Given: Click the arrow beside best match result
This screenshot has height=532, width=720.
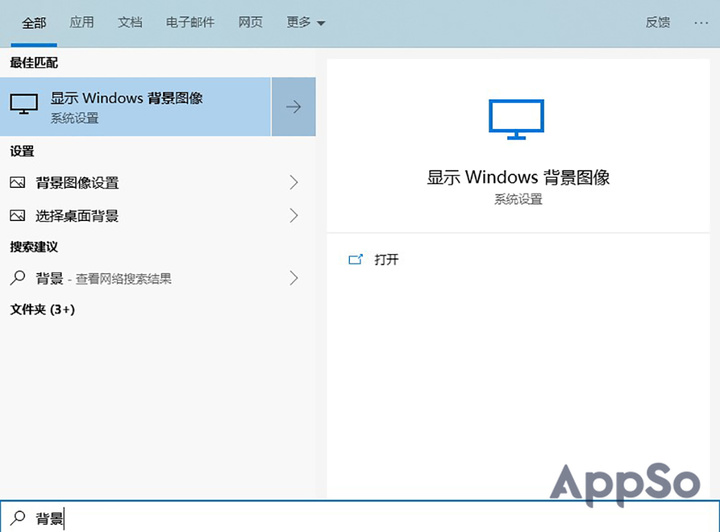Looking at the screenshot, I should (x=293, y=106).
